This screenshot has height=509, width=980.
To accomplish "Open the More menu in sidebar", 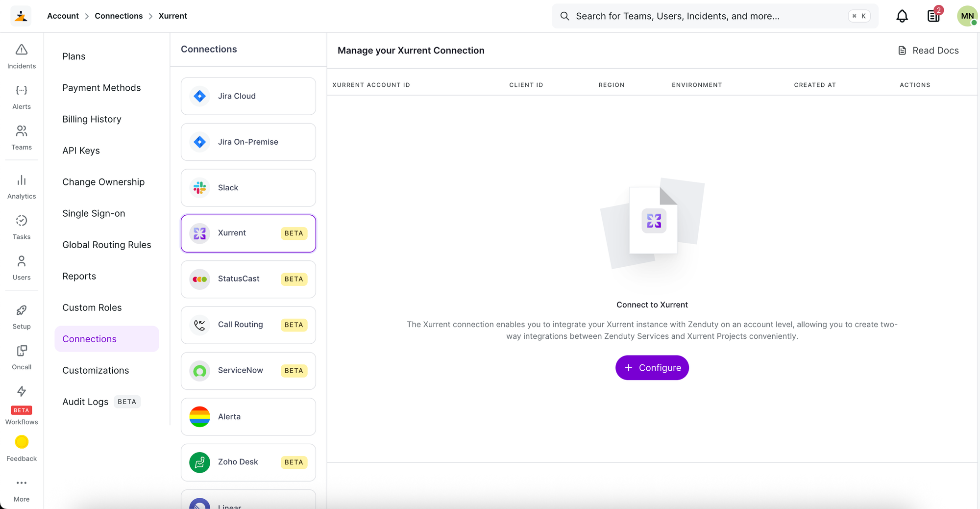I will pyautogui.click(x=22, y=490).
